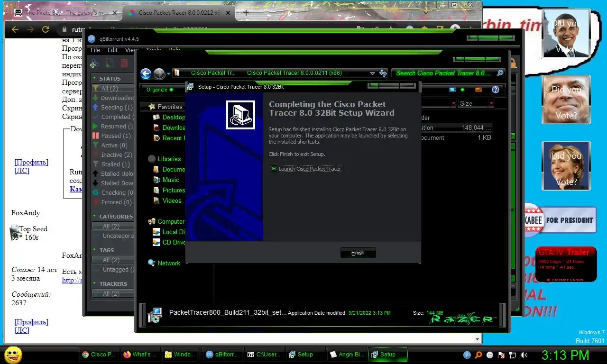The image size is (607, 364).
Task: Open first Профиль link on webpage
Action: pos(31,162)
